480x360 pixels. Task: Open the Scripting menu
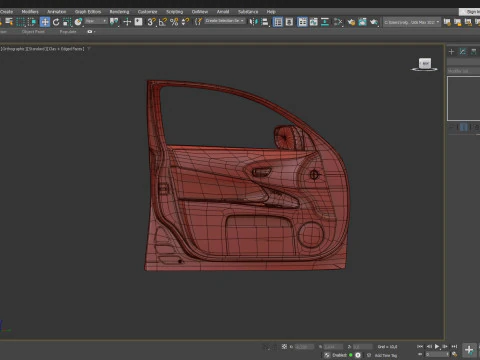(x=175, y=12)
